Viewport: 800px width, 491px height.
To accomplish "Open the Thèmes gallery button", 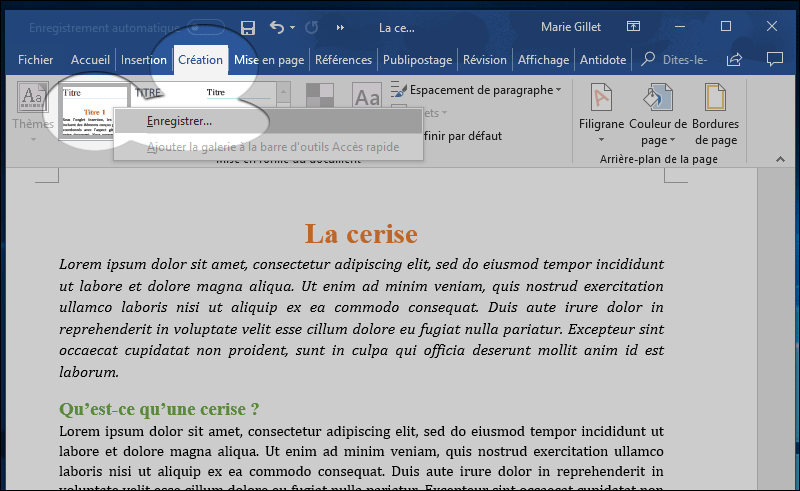I will (33, 111).
